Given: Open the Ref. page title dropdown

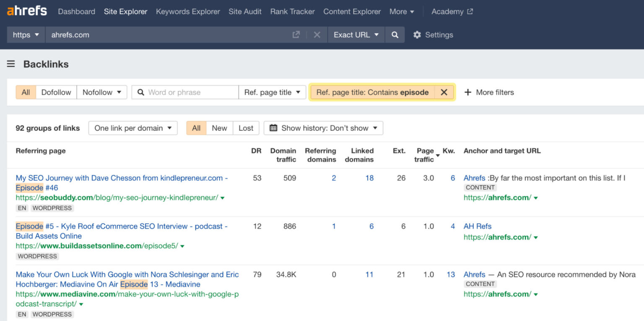Looking at the screenshot, I should (273, 92).
